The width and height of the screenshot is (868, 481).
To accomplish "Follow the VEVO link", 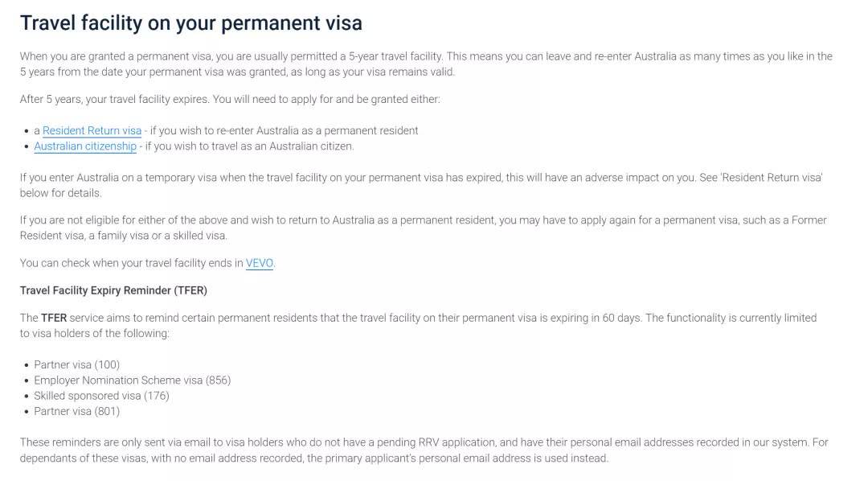I will click(x=259, y=263).
